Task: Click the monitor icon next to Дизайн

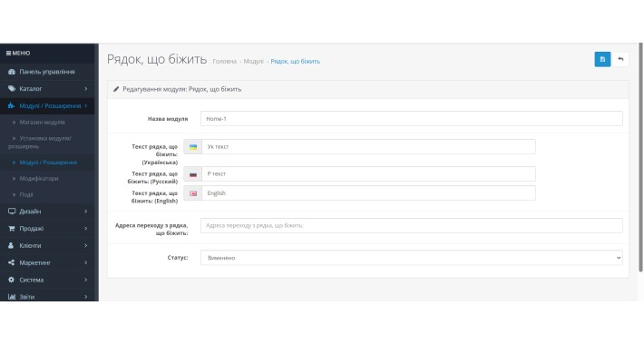Action: tap(12, 212)
